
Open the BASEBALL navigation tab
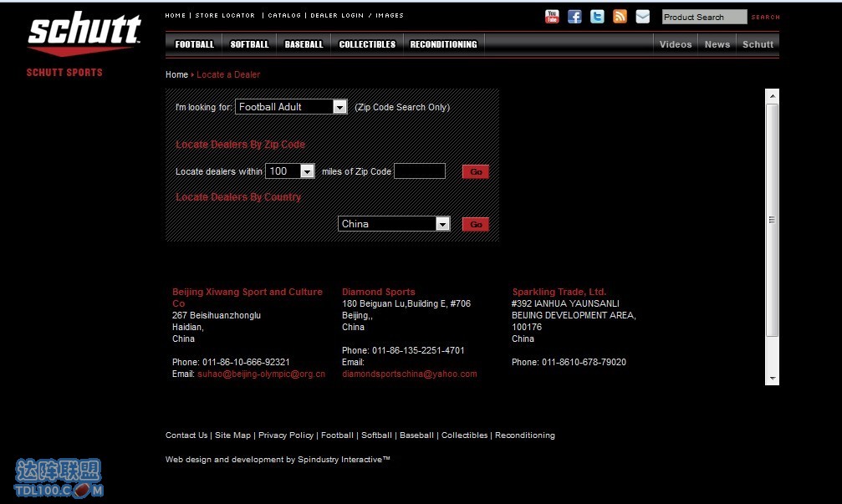(304, 44)
